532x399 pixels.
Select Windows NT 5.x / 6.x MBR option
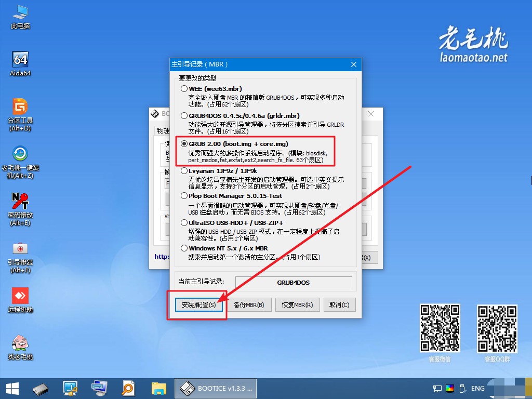coord(184,248)
